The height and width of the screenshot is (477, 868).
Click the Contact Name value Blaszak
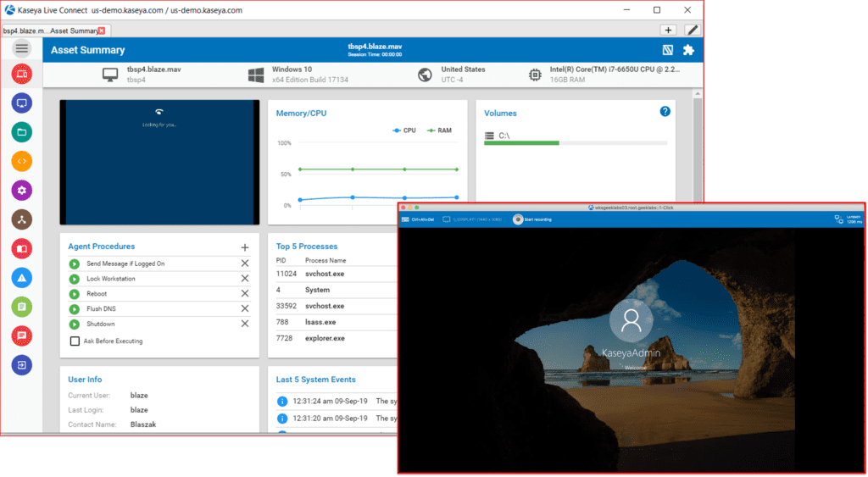coord(142,424)
